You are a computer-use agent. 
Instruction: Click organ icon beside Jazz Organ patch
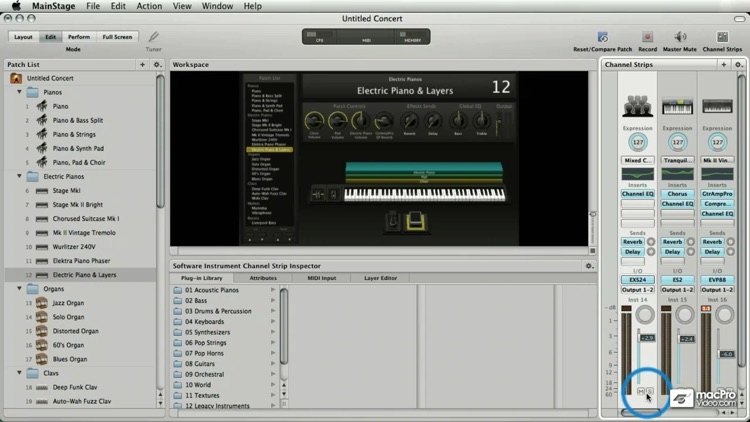point(42,302)
